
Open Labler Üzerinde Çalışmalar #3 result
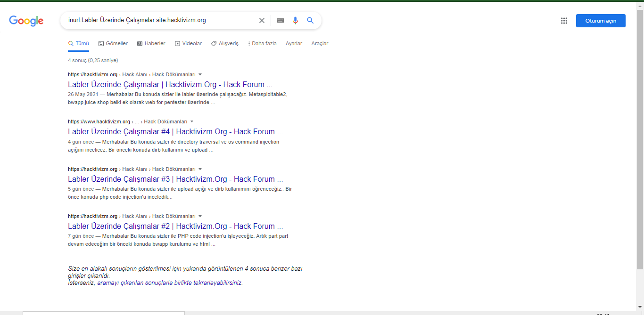[x=175, y=179]
